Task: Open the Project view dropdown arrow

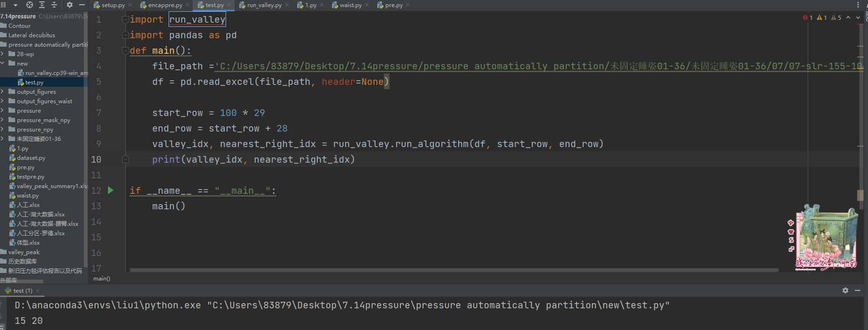Action: click(16, 5)
